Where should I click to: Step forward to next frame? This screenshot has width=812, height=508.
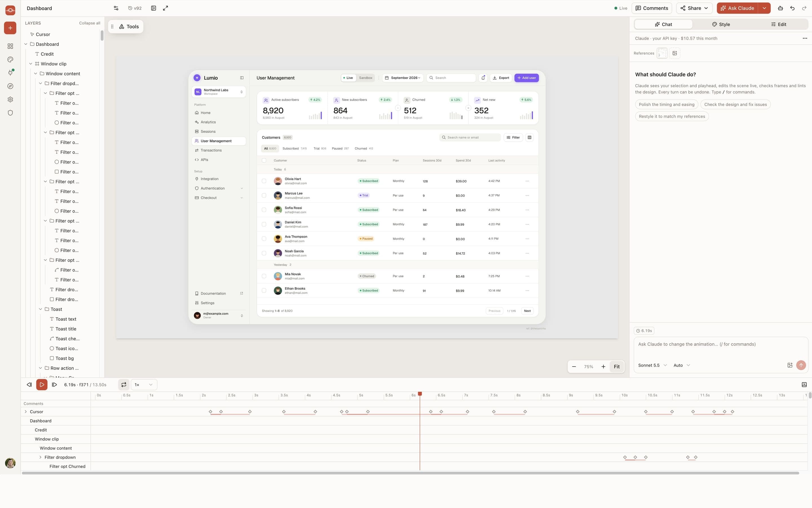(x=54, y=385)
